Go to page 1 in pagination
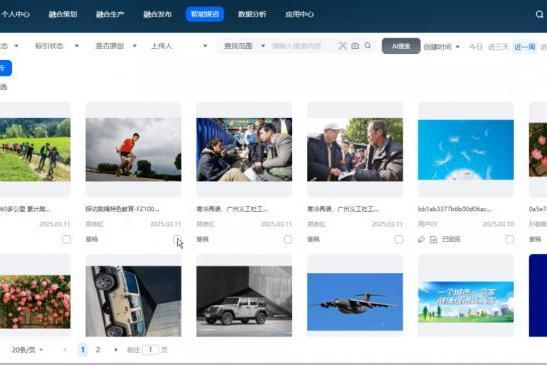The width and height of the screenshot is (547, 365). point(83,349)
